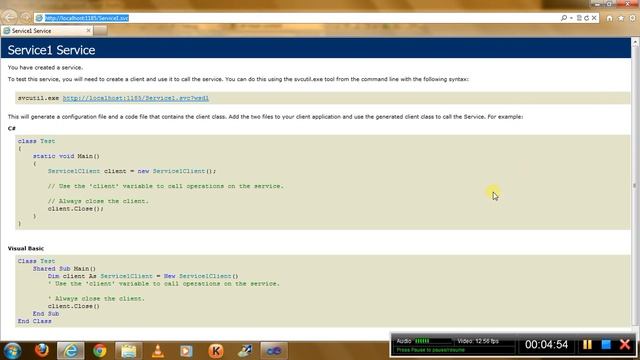This screenshot has height=360, width=640.
Task: Close the Service1 Service tab
Action: click(89, 31)
